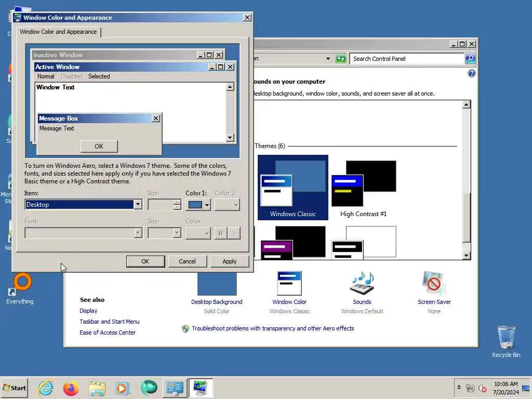The height and width of the screenshot is (399, 532).
Task: Open the Display link
Action: point(88,311)
